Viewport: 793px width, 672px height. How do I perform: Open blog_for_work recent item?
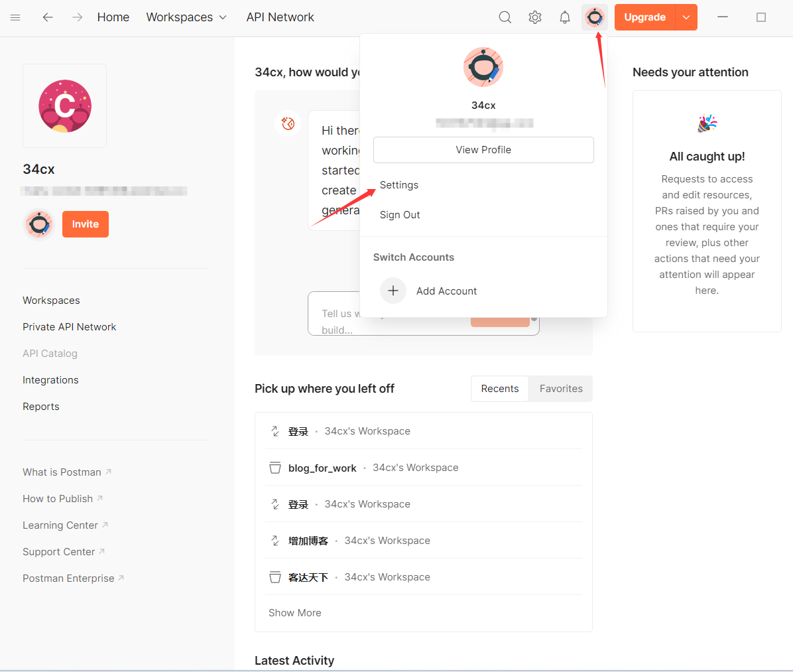[424, 468]
